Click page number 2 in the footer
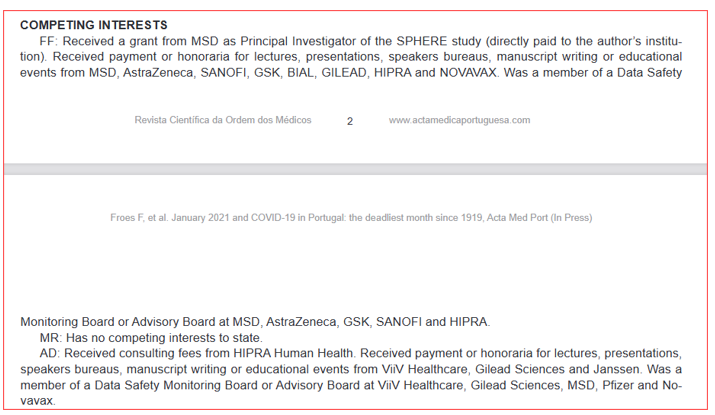 click(x=350, y=121)
